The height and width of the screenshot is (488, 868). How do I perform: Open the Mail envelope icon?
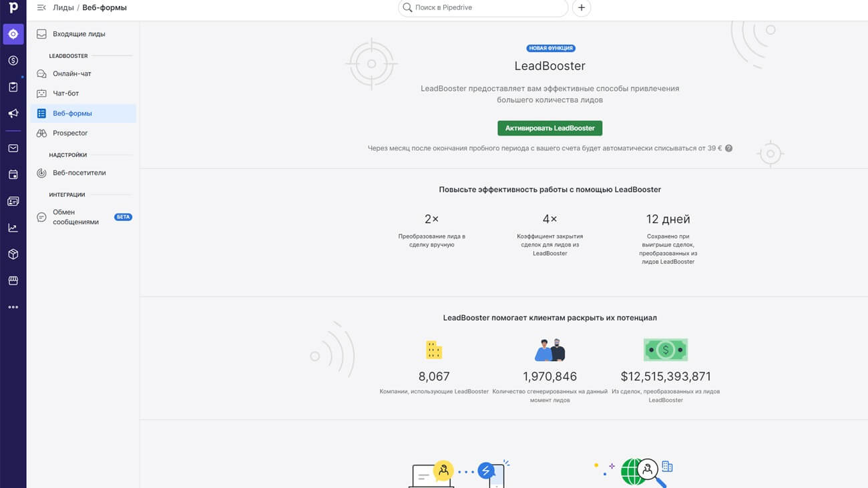pyautogui.click(x=13, y=148)
